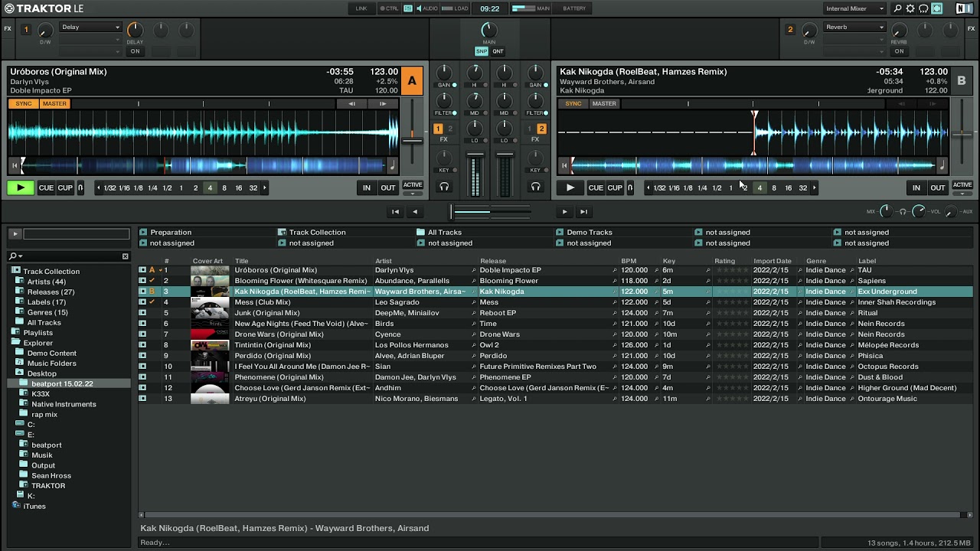The height and width of the screenshot is (551, 980).
Task: Expand Deck B advanced panel arrow
Action: point(962,194)
